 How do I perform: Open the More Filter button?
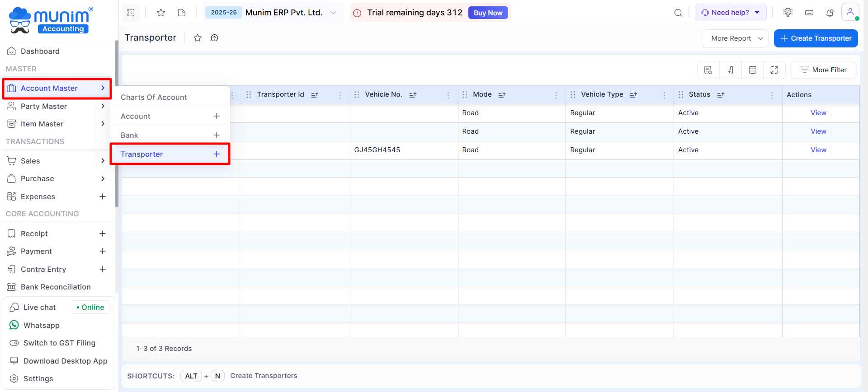pyautogui.click(x=823, y=70)
